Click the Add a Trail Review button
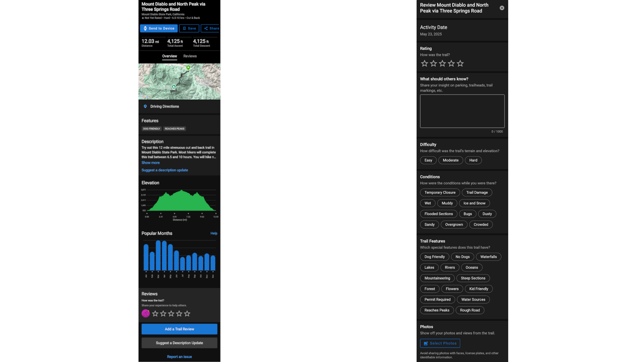The height and width of the screenshot is (362, 644). pos(179,329)
